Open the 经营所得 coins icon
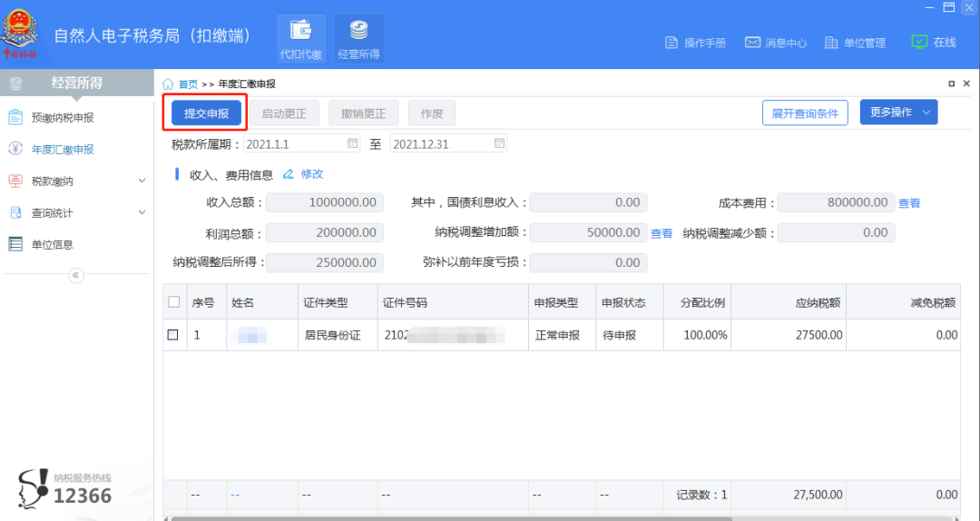Screen dimensions: 980x521 [x=358, y=32]
